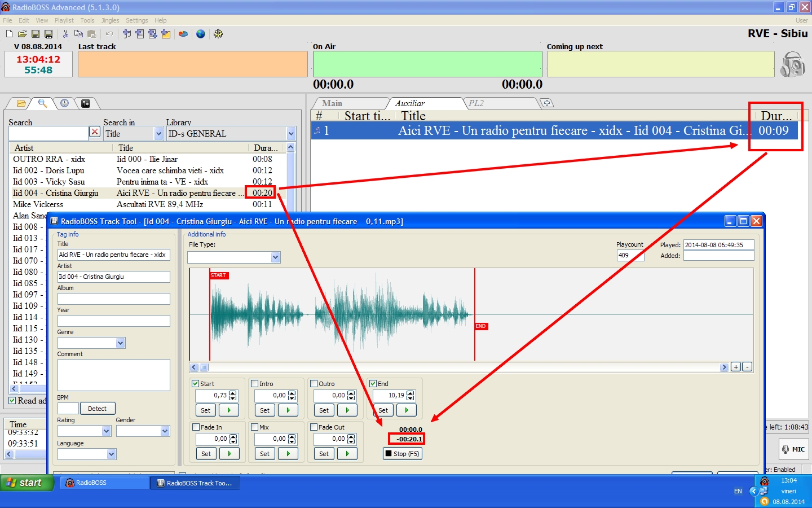Image resolution: width=812 pixels, height=508 pixels.
Task: Open the Settings menu
Action: (x=137, y=20)
